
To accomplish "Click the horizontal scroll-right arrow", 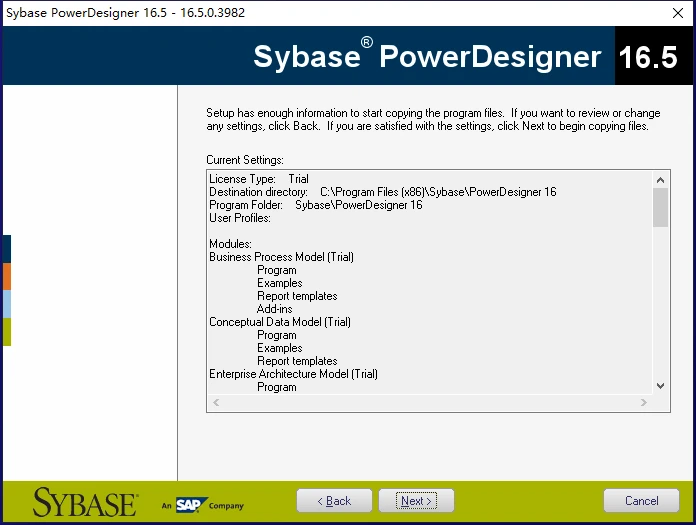I will [x=644, y=403].
